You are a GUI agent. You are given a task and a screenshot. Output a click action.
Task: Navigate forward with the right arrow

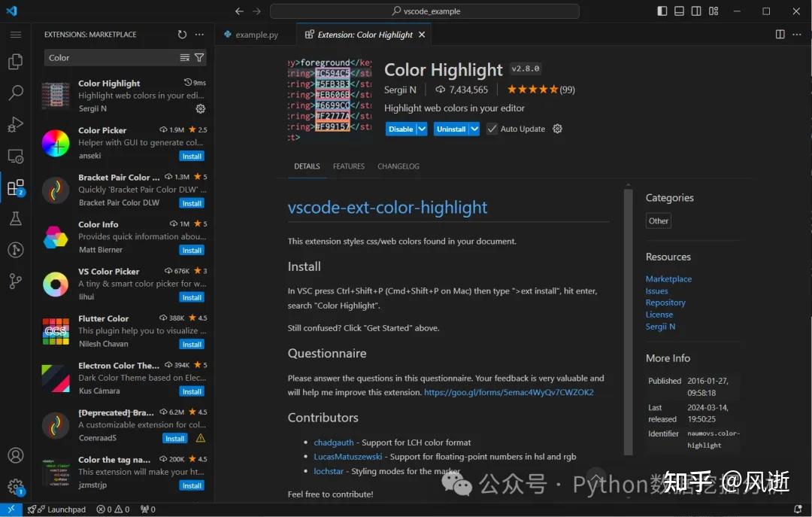(257, 11)
